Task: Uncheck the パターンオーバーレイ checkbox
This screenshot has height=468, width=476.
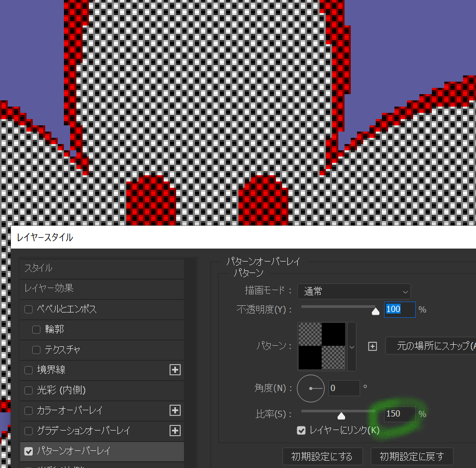Action: pos(29,451)
